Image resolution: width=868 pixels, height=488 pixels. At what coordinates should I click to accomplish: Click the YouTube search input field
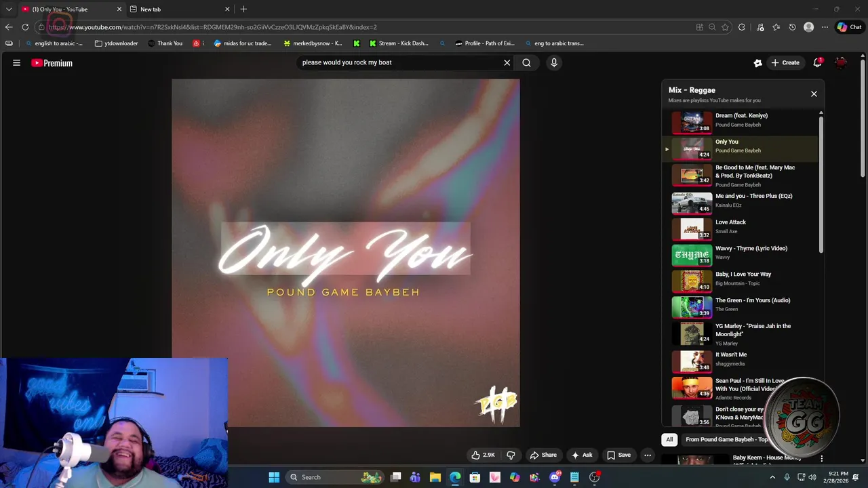click(x=400, y=62)
